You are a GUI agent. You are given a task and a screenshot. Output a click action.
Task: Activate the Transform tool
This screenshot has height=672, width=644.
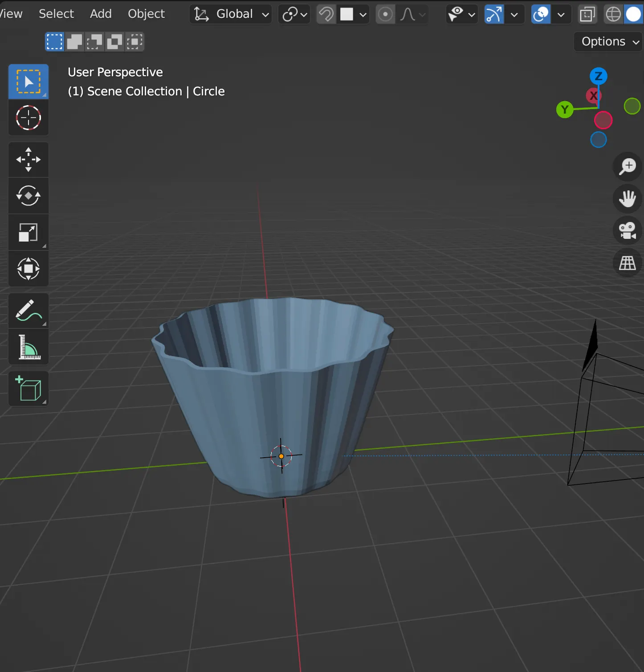[x=29, y=269]
